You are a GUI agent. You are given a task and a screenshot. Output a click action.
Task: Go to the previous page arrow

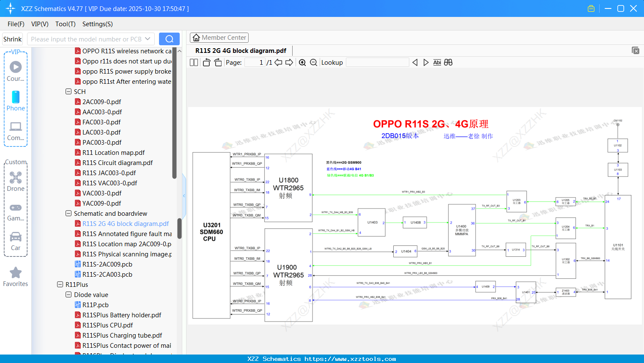tap(278, 63)
